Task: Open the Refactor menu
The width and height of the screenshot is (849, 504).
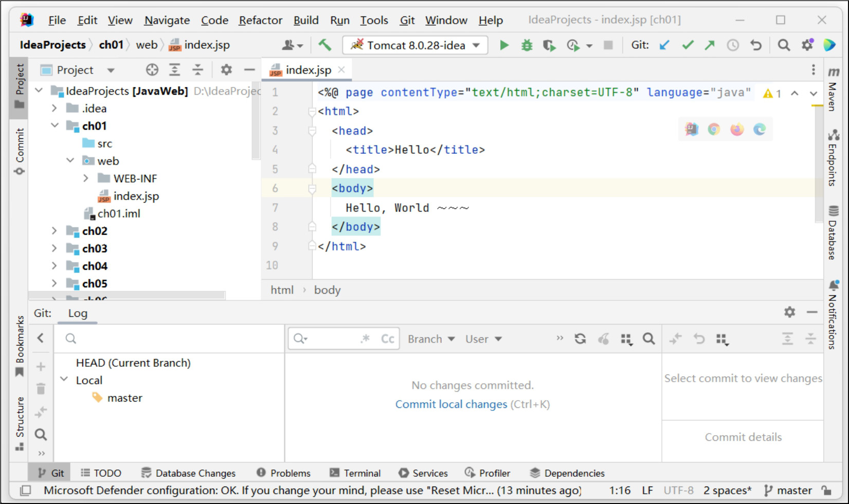Action: tap(260, 20)
